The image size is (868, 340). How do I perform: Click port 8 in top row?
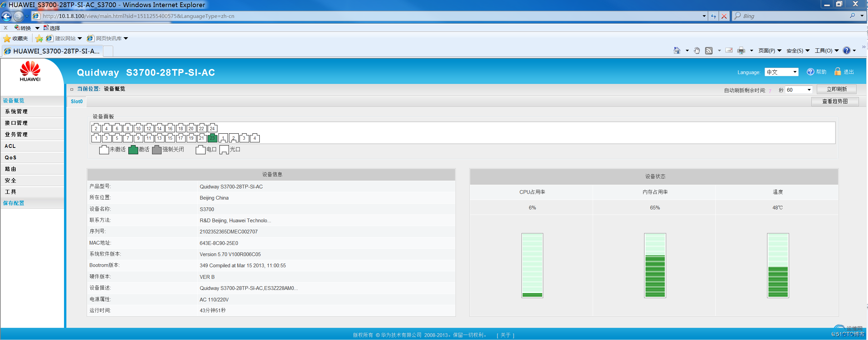pyautogui.click(x=128, y=128)
